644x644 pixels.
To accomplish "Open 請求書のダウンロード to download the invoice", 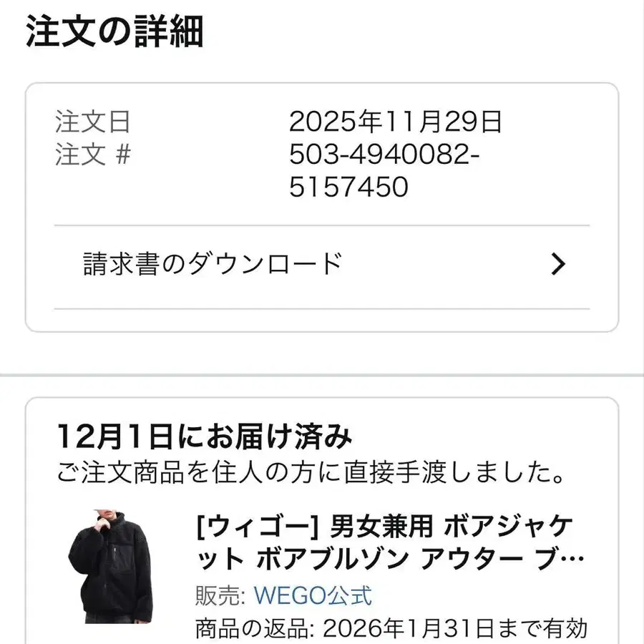I will coord(211,263).
